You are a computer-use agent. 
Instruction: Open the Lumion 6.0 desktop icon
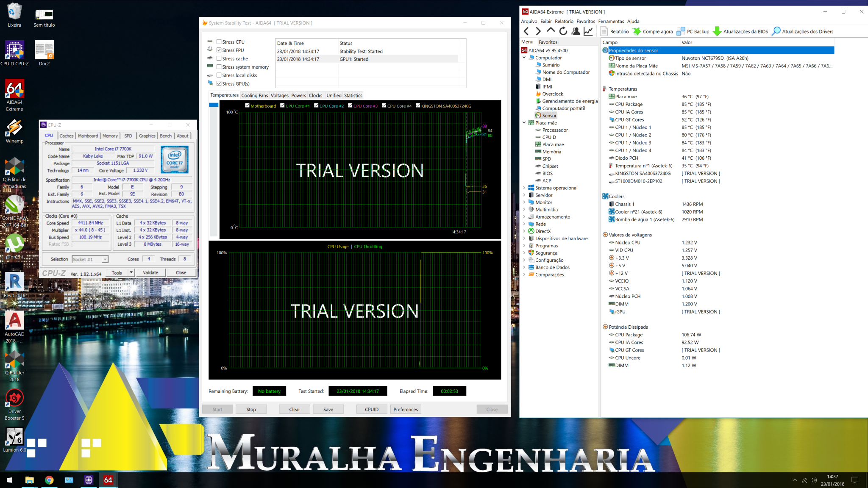[x=14, y=440]
